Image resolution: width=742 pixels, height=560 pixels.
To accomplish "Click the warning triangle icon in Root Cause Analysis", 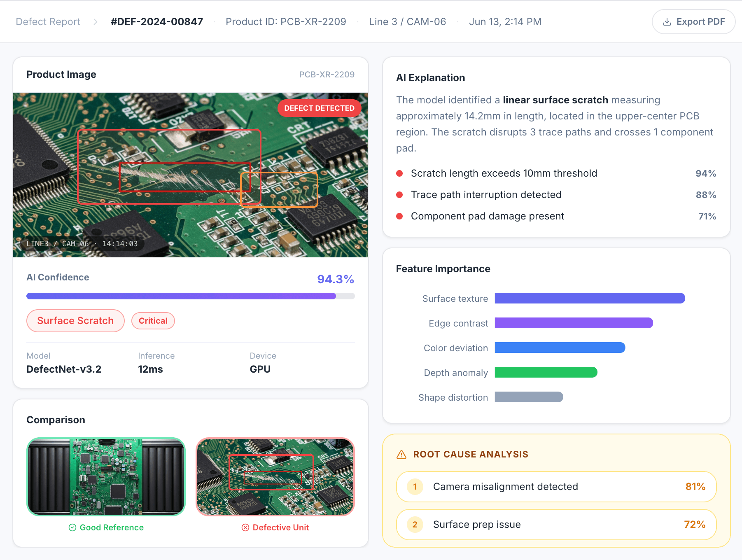I will coord(401,455).
